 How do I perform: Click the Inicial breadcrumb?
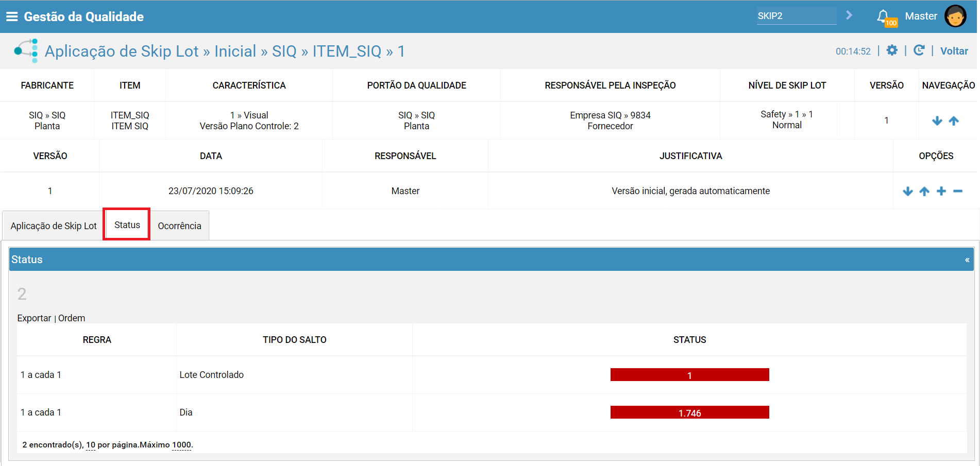click(x=235, y=51)
